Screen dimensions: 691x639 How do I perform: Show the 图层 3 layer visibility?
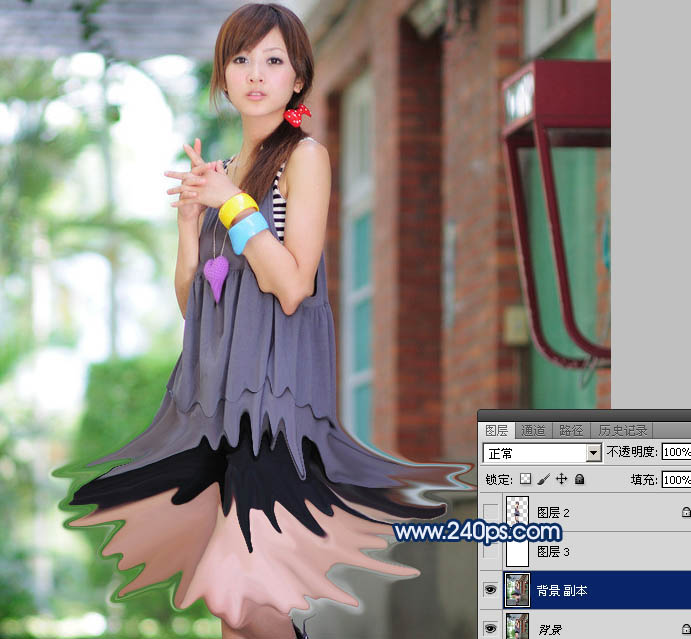coord(490,551)
